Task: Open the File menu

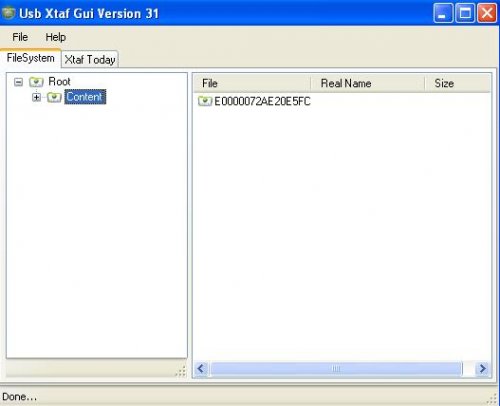Action: pyautogui.click(x=20, y=37)
